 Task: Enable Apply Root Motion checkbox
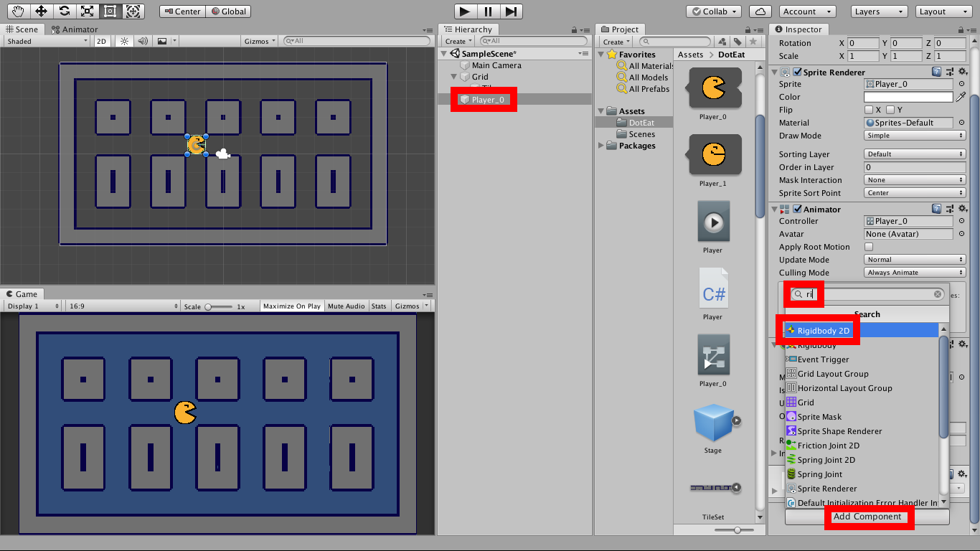(x=869, y=247)
